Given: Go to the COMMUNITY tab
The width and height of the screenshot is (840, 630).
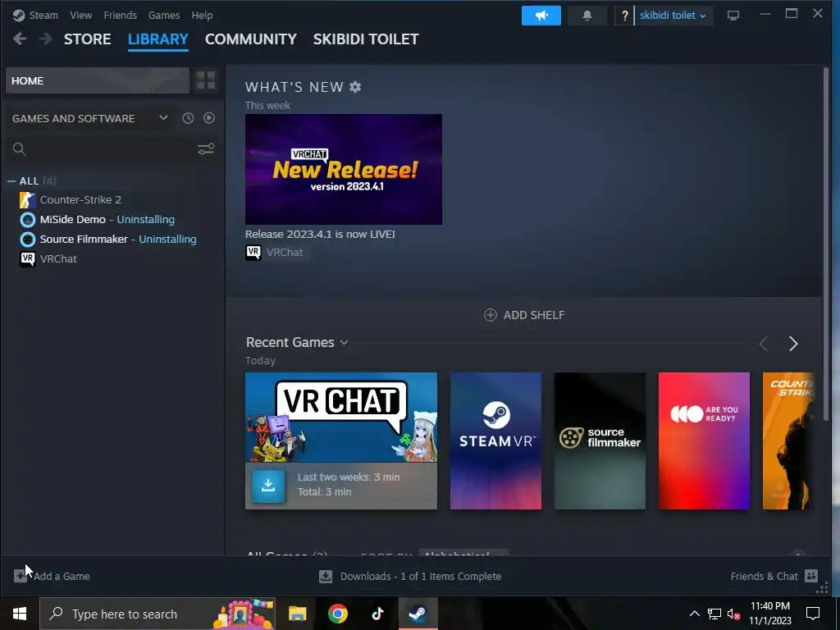Looking at the screenshot, I should (x=251, y=39).
